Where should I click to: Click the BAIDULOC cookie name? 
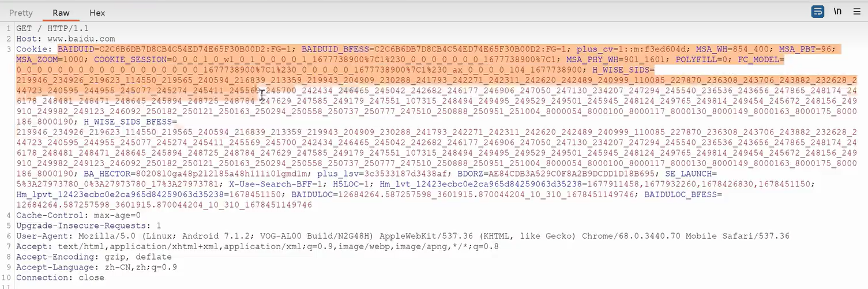(x=312, y=194)
